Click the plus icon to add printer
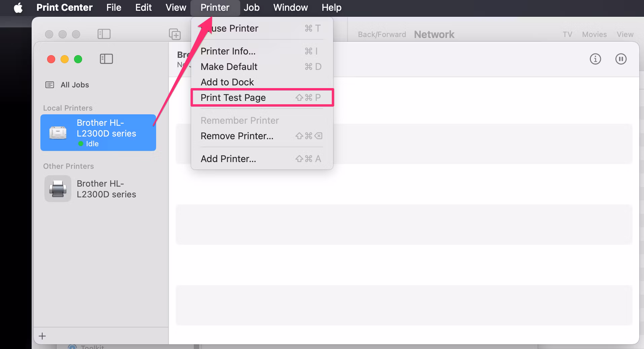This screenshot has width=644, height=349. click(x=42, y=336)
